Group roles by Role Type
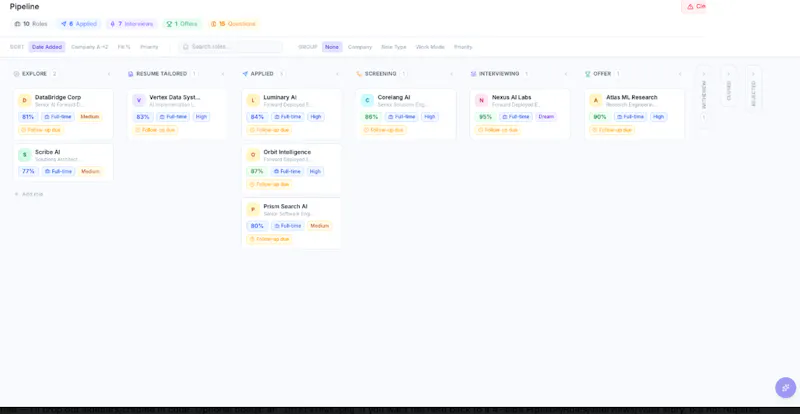The width and height of the screenshot is (800, 414). pyautogui.click(x=394, y=47)
